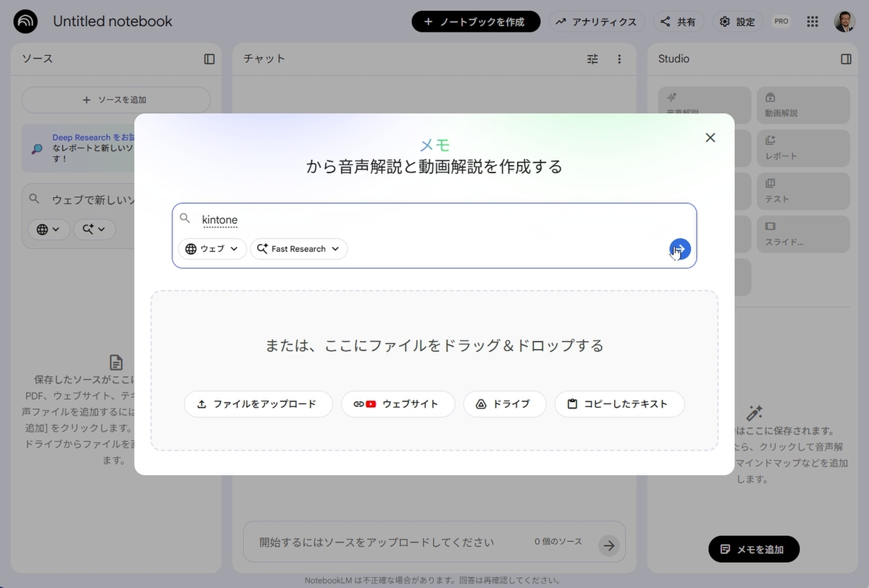The height and width of the screenshot is (588, 869).
Task: Click the ウェブサイト website button
Action: click(x=398, y=404)
